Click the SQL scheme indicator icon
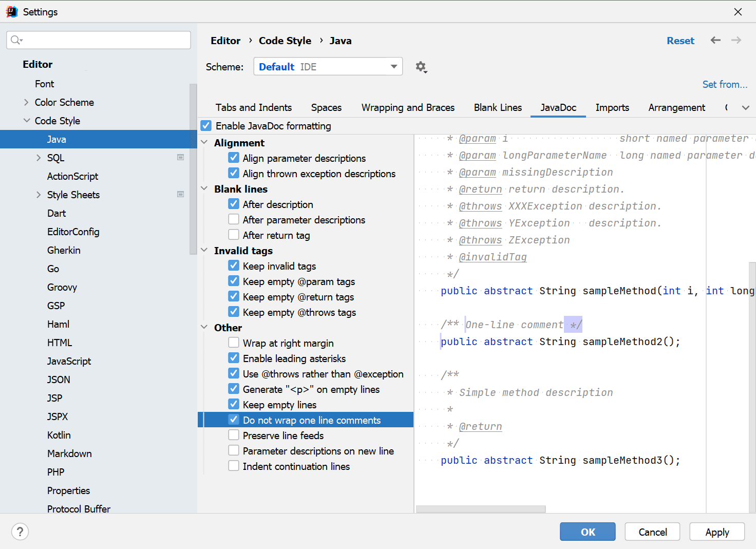This screenshot has height=549, width=756. 181,157
